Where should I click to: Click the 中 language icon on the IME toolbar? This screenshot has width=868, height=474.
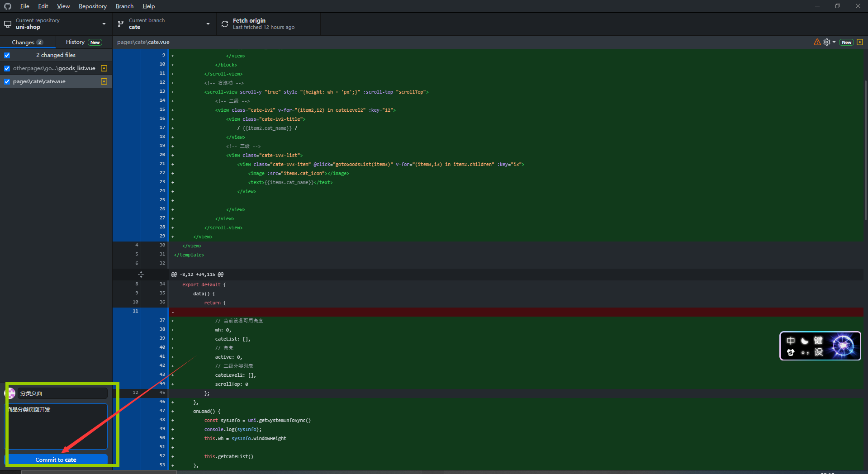coord(790,341)
